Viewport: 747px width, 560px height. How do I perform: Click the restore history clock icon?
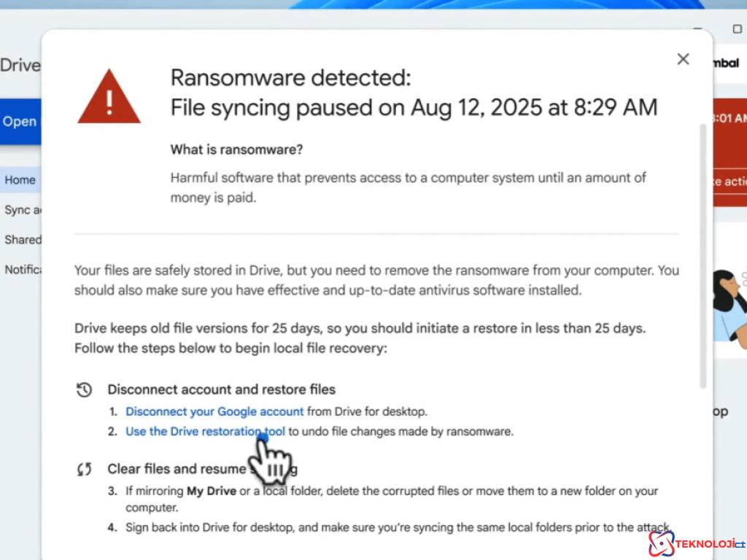click(84, 389)
